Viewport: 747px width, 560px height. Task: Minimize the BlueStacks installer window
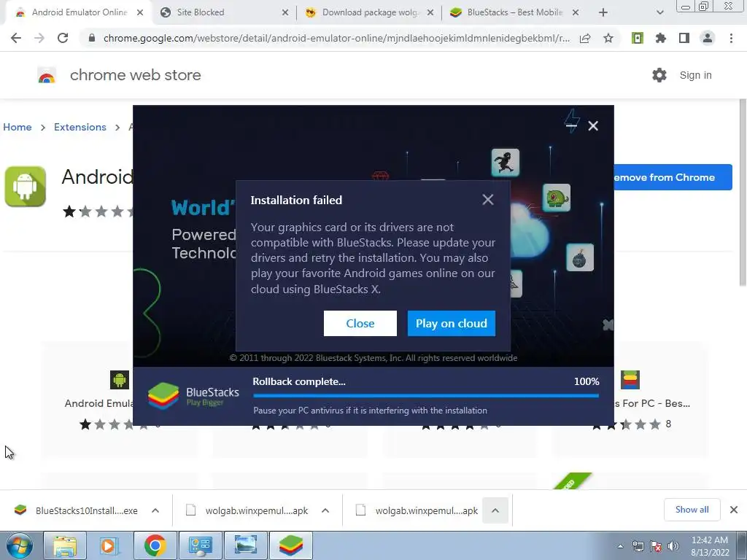[x=571, y=125]
